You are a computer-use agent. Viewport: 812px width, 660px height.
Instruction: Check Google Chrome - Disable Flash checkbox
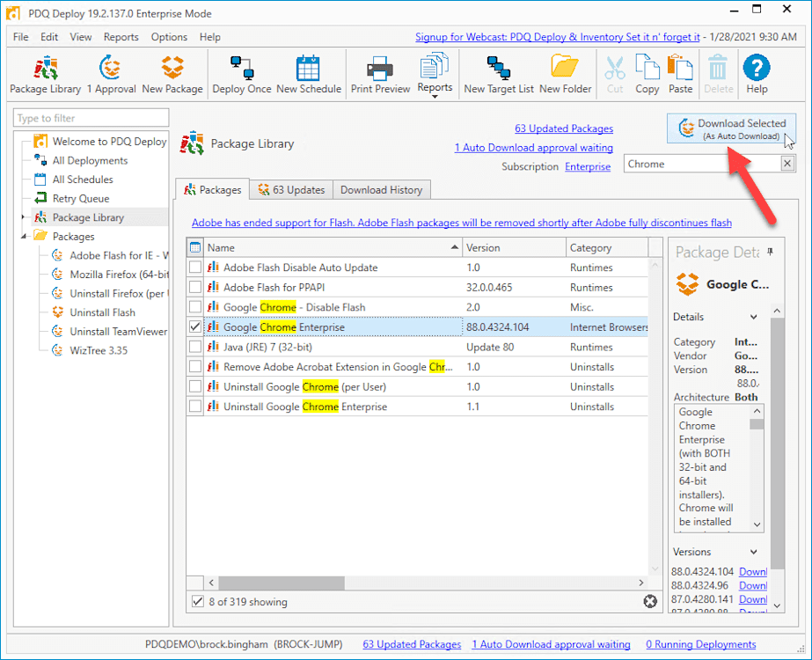click(x=195, y=307)
